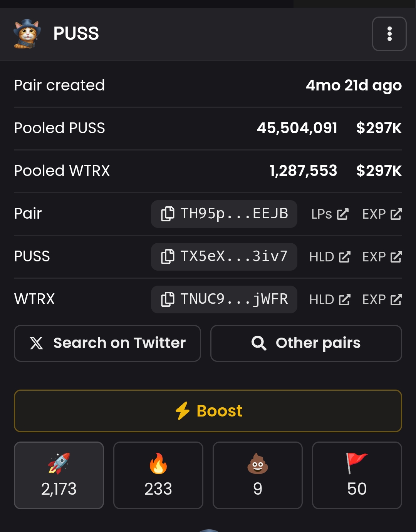Image resolution: width=416 pixels, height=532 pixels.
Task: Copy the pair address TH95p...EEJB
Action: [x=224, y=214]
